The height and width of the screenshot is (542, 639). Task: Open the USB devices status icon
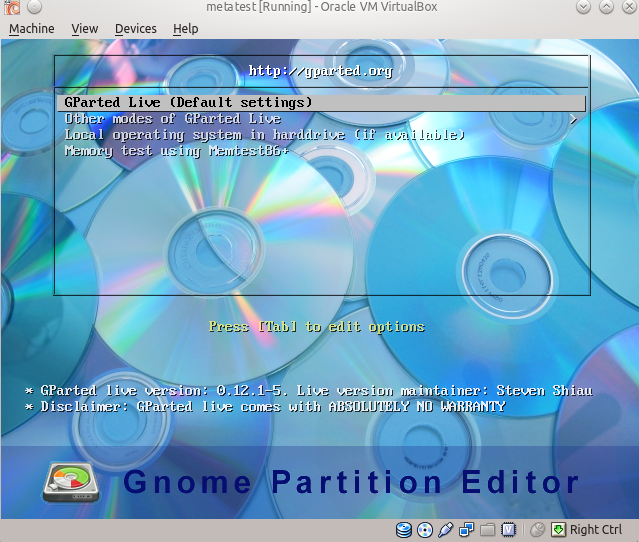tap(445, 530)
